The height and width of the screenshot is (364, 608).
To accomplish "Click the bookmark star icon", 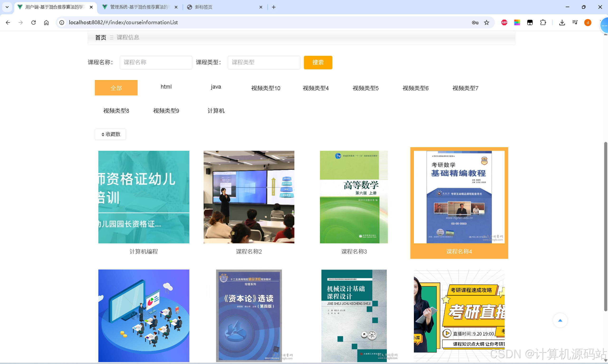I will (487, 22).
